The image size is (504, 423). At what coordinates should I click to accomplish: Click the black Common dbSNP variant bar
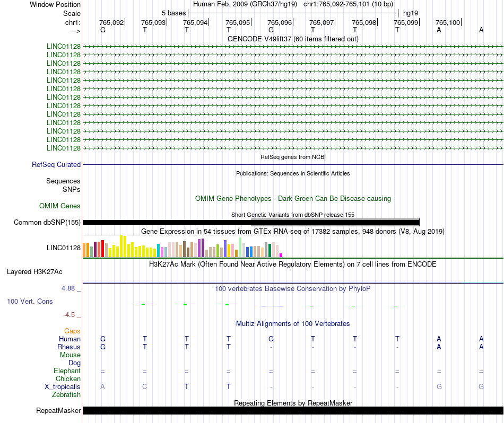[251, 222]
